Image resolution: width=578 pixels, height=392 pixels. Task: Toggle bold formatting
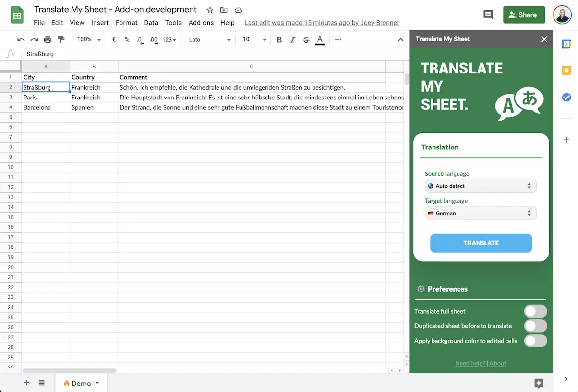click(279, 40)
